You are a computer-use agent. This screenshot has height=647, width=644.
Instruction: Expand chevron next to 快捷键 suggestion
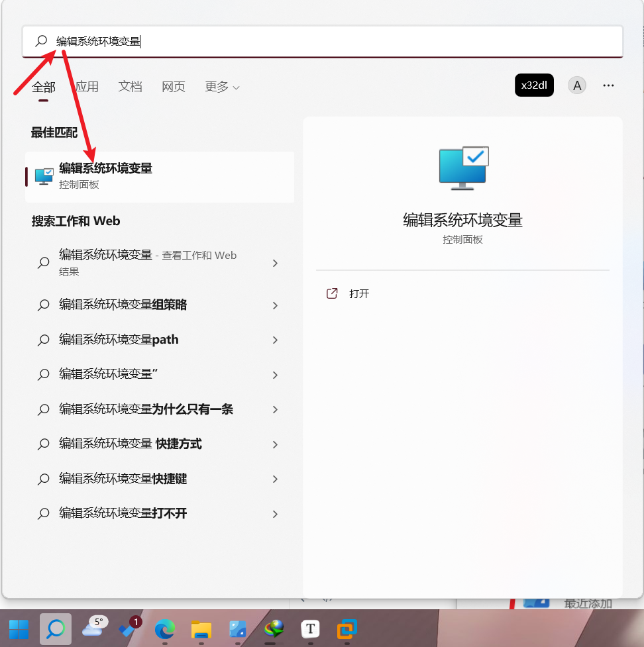[276, 479]
